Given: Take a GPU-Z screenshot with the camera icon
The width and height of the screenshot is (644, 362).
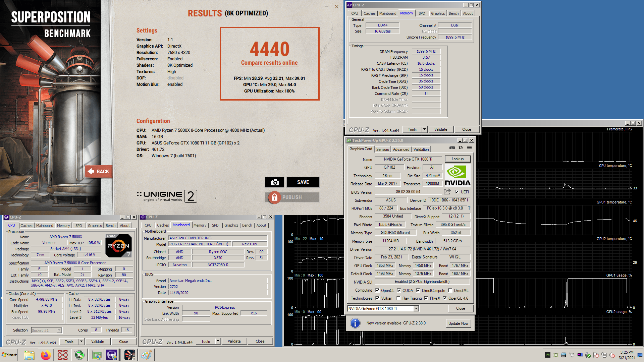Looking at the screenshot, I should click(x=452, y=148).
